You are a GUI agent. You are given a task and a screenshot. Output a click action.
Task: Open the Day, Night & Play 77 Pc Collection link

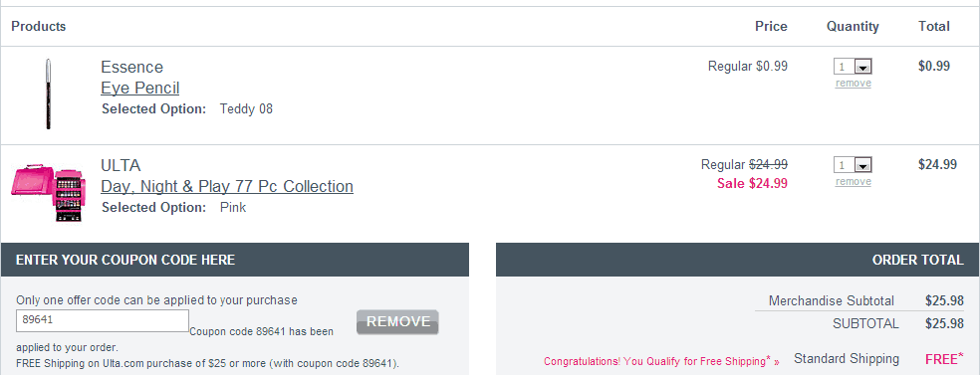227,186
